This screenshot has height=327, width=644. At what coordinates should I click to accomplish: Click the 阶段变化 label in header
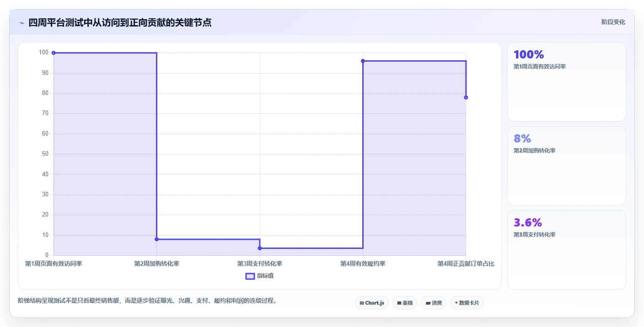(x=613, y=22)
